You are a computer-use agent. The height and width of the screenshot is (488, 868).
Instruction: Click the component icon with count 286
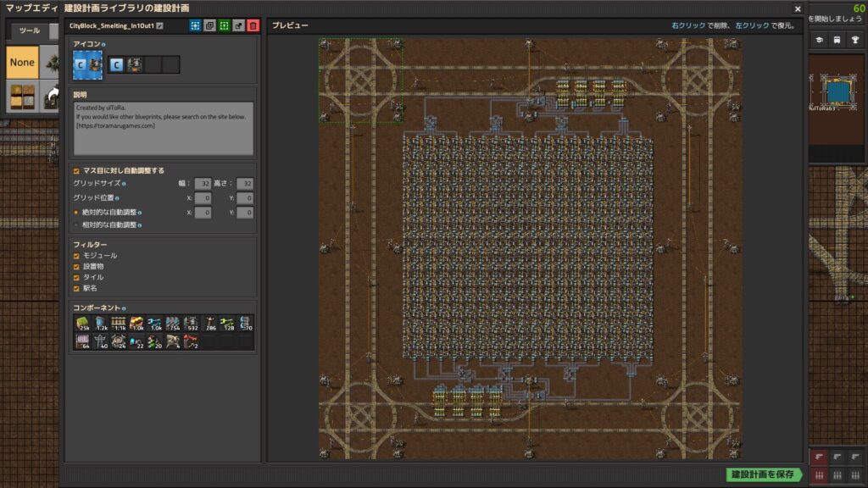point(209,324)
